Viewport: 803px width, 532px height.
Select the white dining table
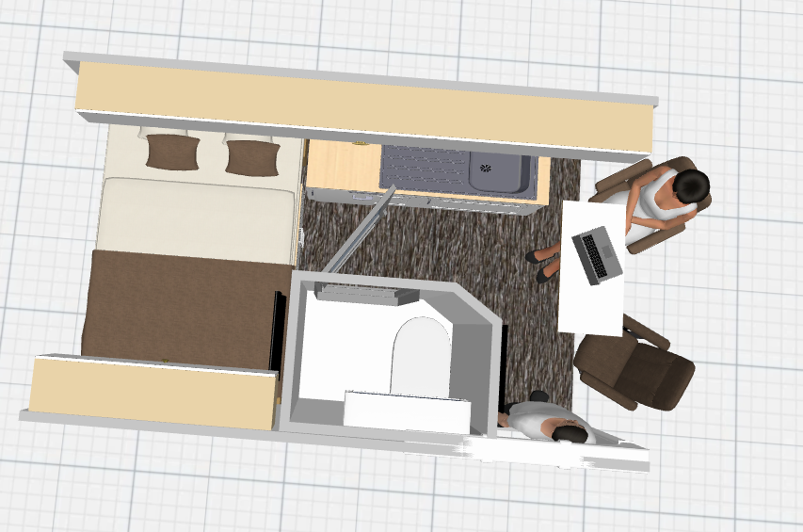[x=592, y=268]
